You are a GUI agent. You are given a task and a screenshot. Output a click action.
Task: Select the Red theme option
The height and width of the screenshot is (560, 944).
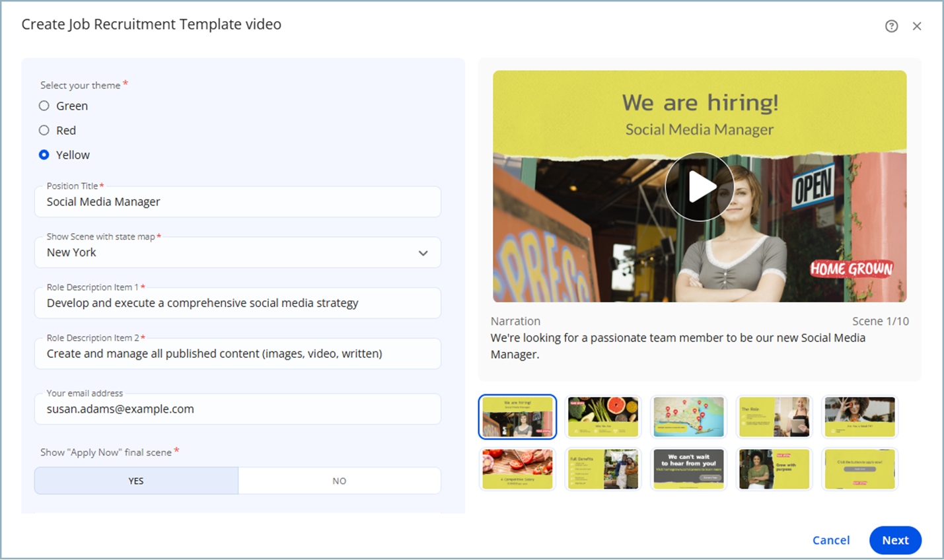[44, 130]
